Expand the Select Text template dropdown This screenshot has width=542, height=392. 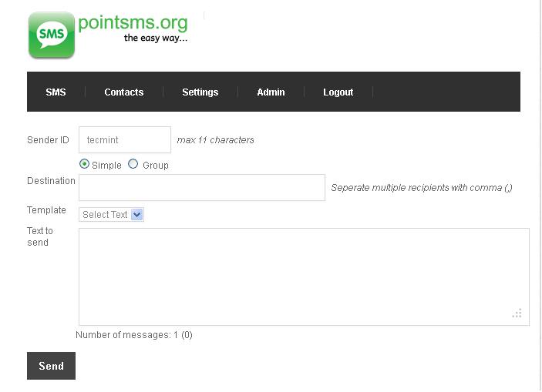coord(111,215)
